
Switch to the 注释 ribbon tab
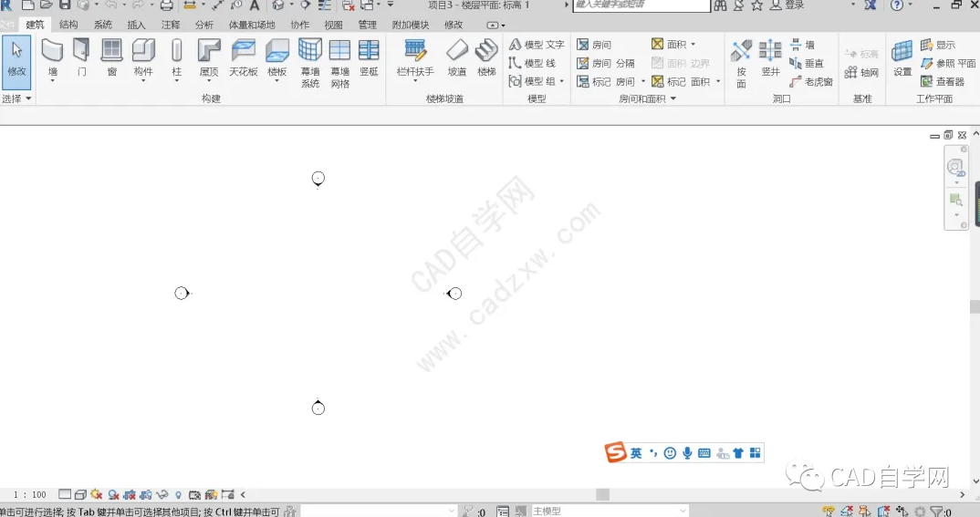tap(170, 25)
